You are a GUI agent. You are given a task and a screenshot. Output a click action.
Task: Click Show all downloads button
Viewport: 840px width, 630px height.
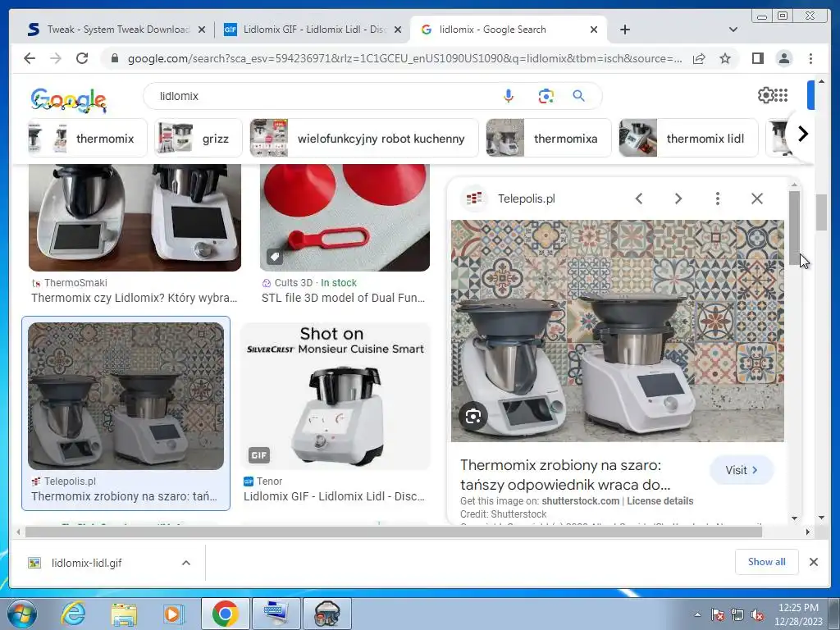click(x=767, y=561)
